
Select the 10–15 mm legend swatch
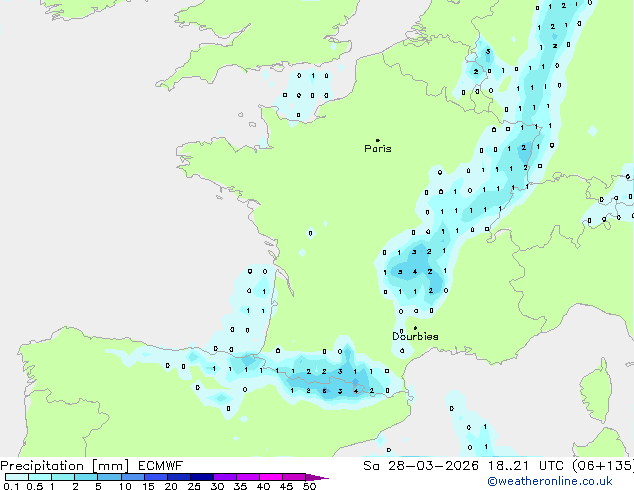[x=133, y=477]
